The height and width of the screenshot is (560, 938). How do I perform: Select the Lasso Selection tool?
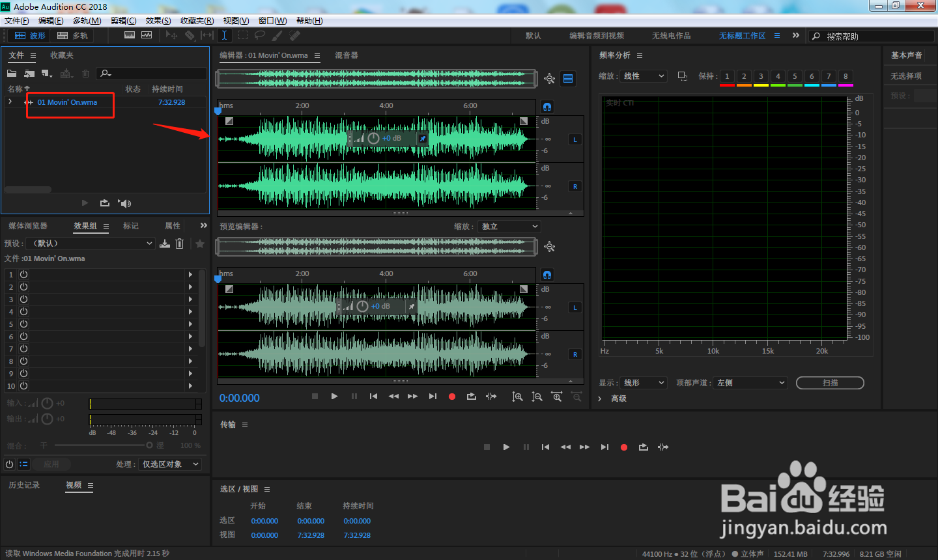[x=260, y=35]
